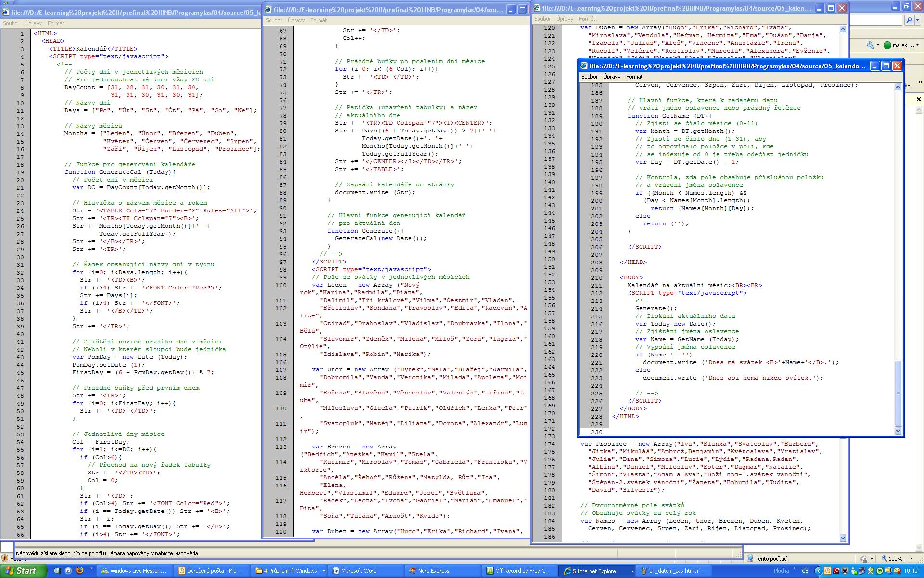
Task: Expand the Plocha toolbar chevron
Action: click(x=795, y=568)
